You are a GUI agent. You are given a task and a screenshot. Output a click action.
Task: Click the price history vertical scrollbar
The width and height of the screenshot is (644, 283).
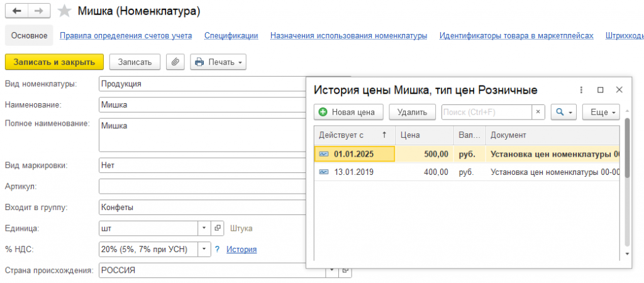coord(627,148)
